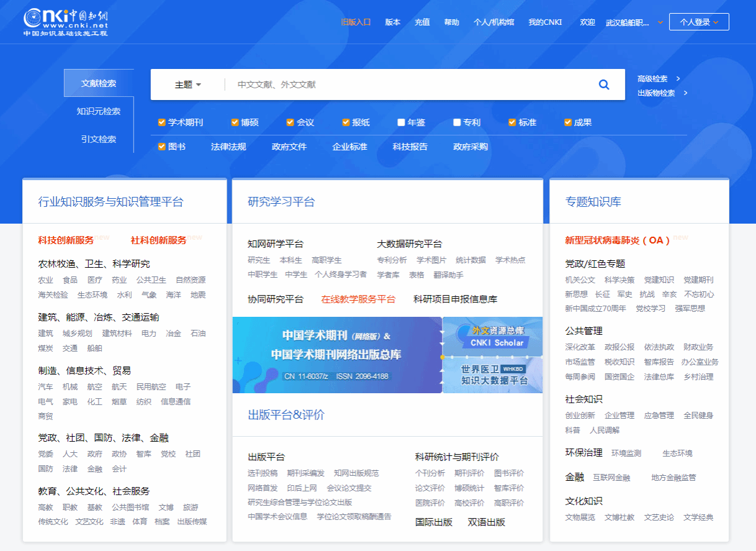756x551 pixels.
Task: Open the CNKI Scholar 外文资源总库 banner
Action: (493, 336)
